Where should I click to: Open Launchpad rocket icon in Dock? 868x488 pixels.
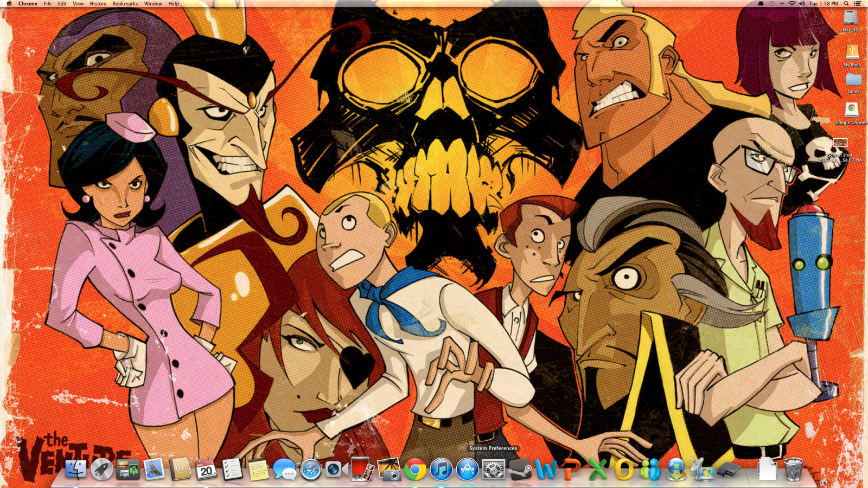point(102,470)
